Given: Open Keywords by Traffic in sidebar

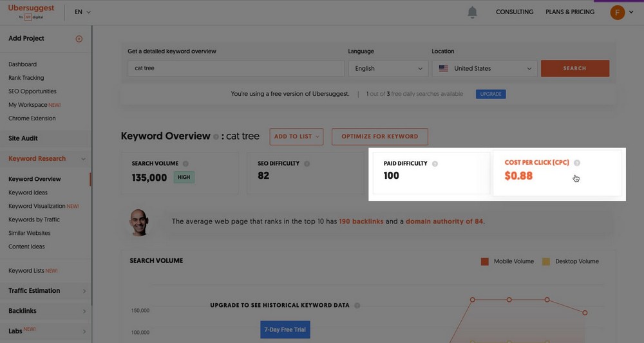Looking at the screenshot, I should click(34, 220).
